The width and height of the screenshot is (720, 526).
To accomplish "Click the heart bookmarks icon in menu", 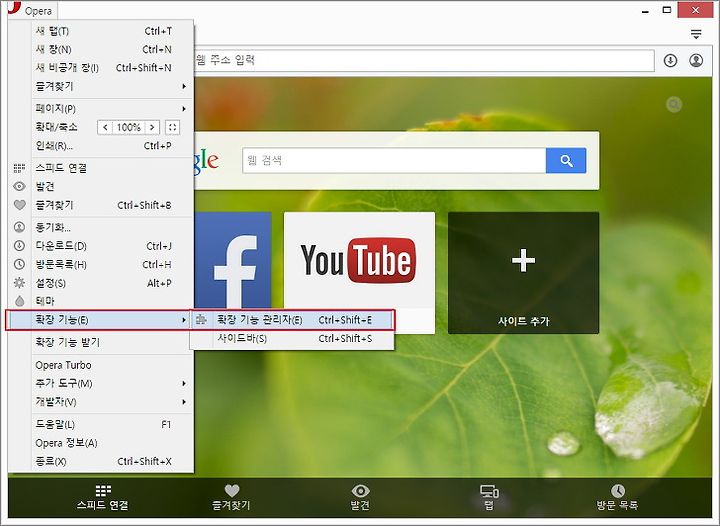I will (19, 205).
